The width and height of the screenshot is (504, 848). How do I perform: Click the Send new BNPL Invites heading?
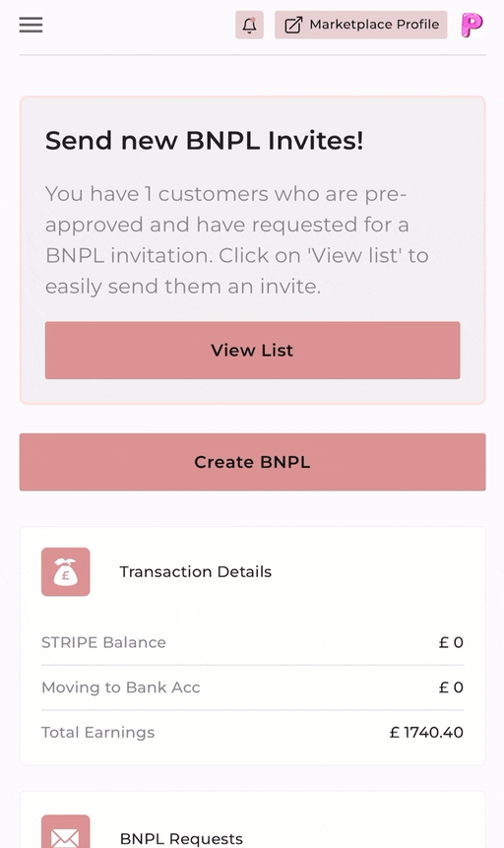(x=205, y=141)
